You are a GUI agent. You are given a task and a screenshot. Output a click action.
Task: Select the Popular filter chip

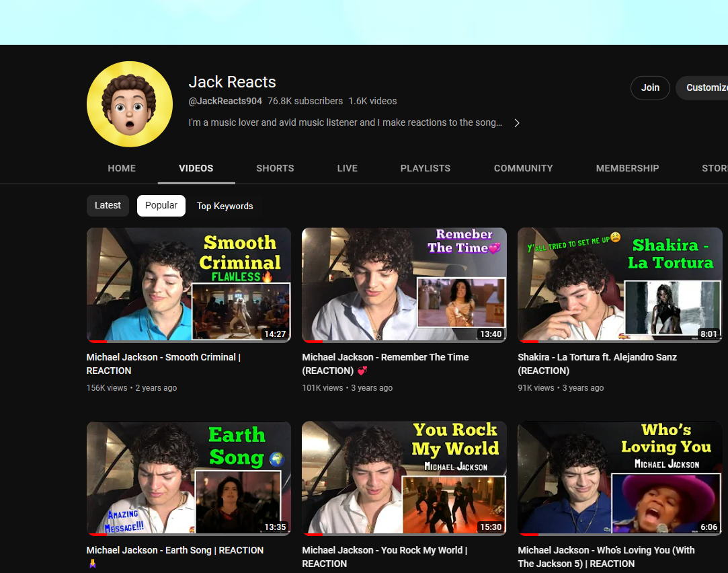[161, 206]
